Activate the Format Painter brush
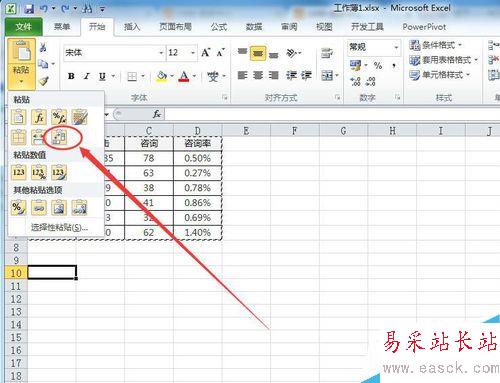Image resolution: width=500 pixels, height=383 pixels. click(x=44, y=80)
